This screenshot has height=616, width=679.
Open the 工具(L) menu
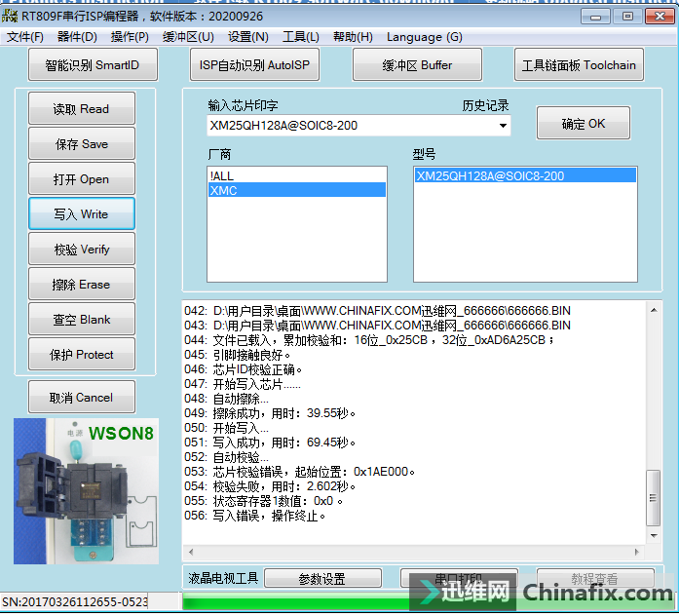tap(301, 37)
